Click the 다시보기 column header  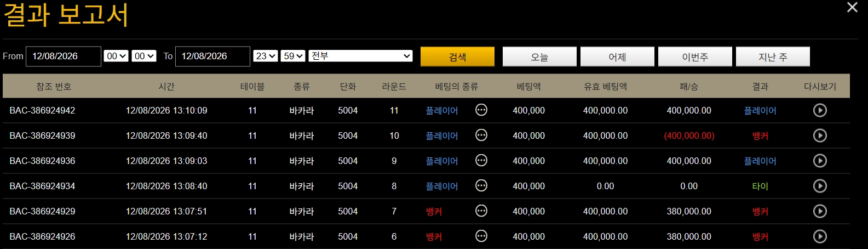tap(820, 87)
